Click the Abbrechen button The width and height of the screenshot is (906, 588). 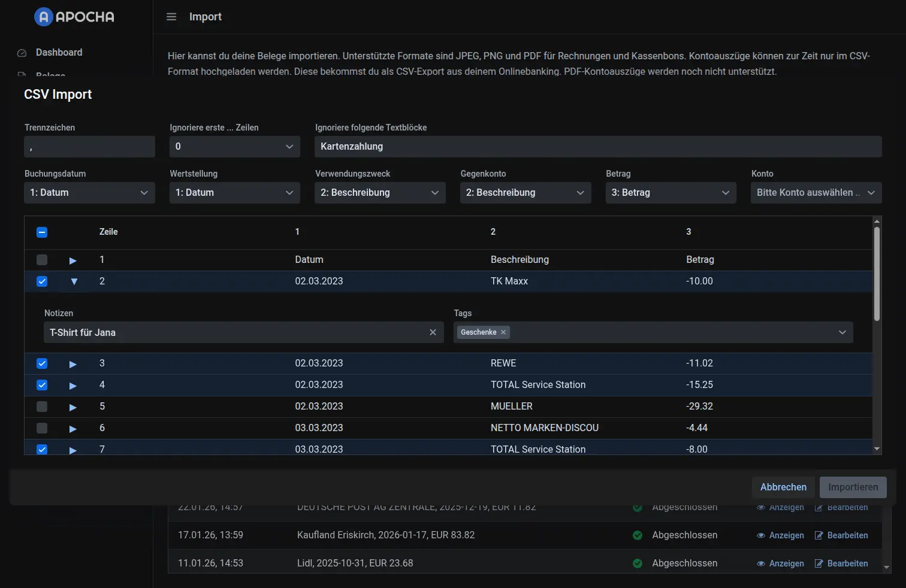pos(783,487)
